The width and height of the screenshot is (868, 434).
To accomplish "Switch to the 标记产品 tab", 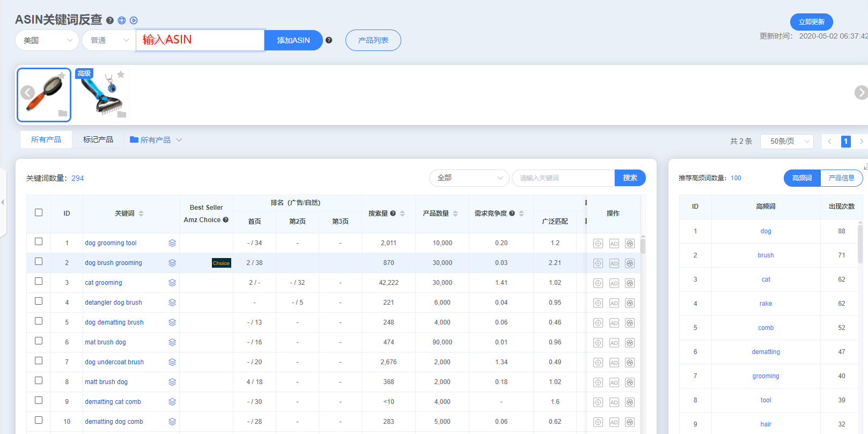I will coord(98,139).
